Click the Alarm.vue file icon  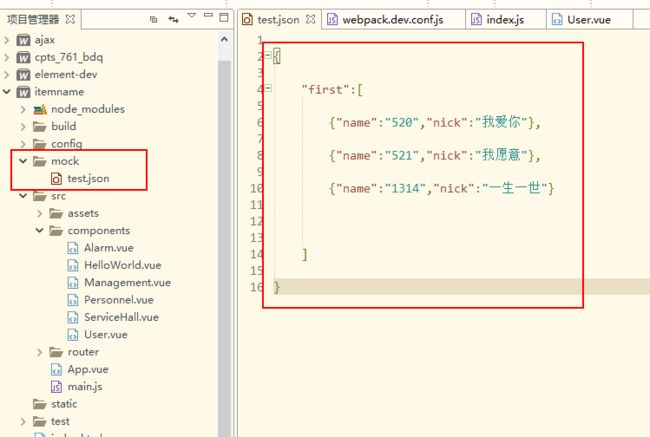[x=73, y=248]
